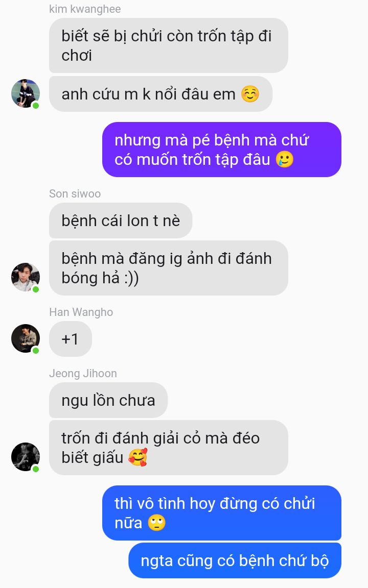Click the 'Son siwoo' sender name
Screen dimensions: 368x588
click(x=75, y=194)
